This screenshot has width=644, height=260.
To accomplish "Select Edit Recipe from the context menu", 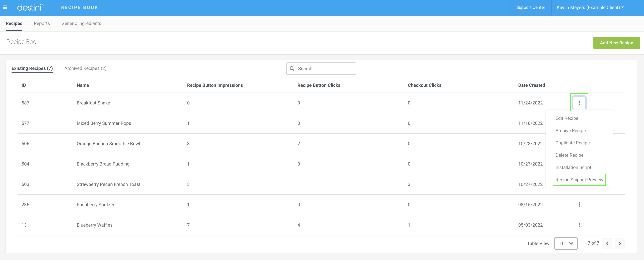I will 567,118.
